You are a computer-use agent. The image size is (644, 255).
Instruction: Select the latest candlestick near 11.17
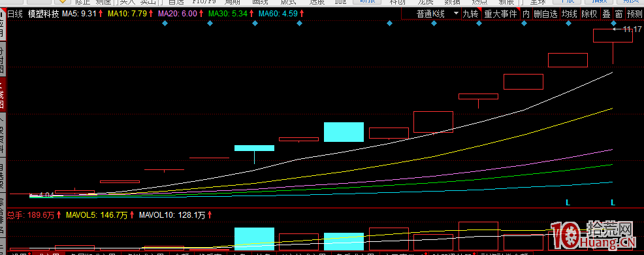click(x=613, y=46)
